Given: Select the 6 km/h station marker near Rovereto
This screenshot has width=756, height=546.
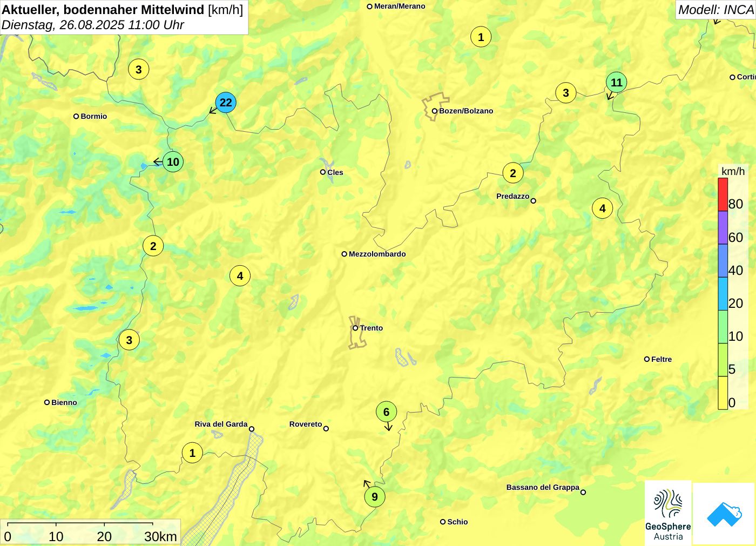Looking at the screenshot, I should [386, 412].
